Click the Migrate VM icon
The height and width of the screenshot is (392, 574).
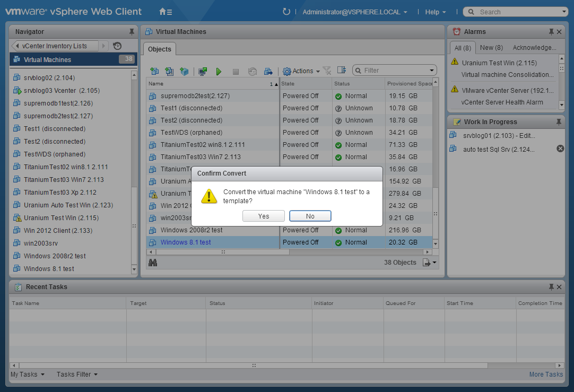coord(268,71)
